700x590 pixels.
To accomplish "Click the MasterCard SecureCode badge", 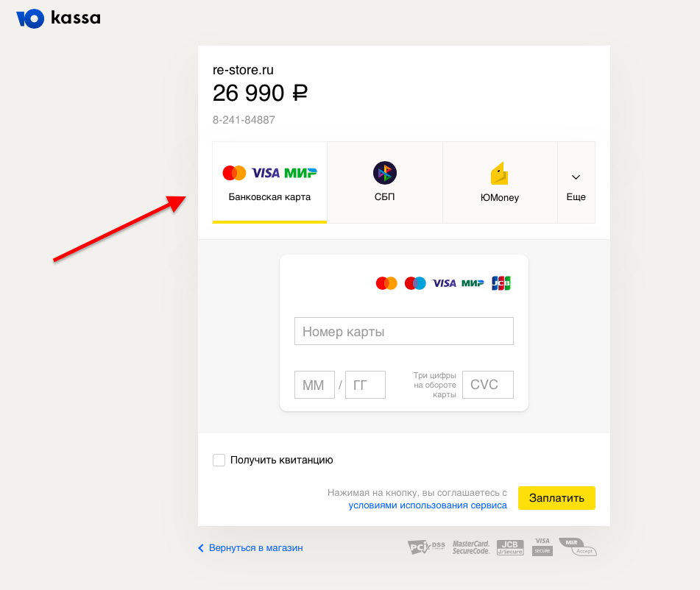I will coord(471,547).
